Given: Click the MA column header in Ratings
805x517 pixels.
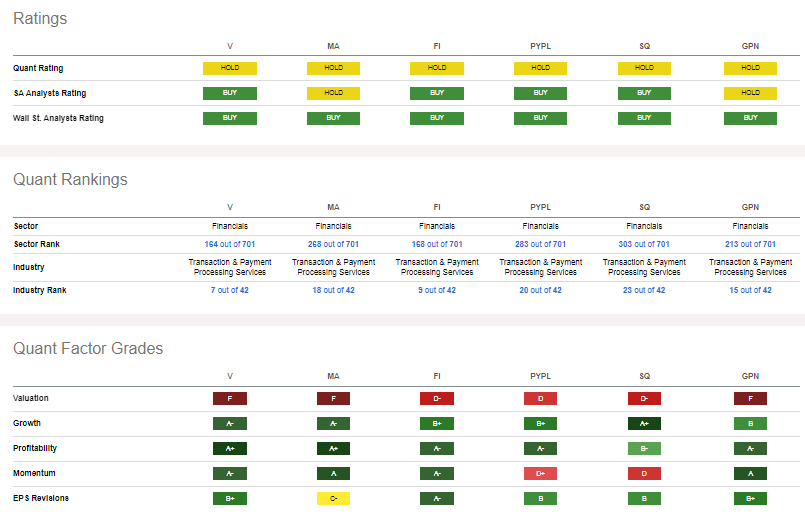Looking at the screenshot, I should point(333,46).
